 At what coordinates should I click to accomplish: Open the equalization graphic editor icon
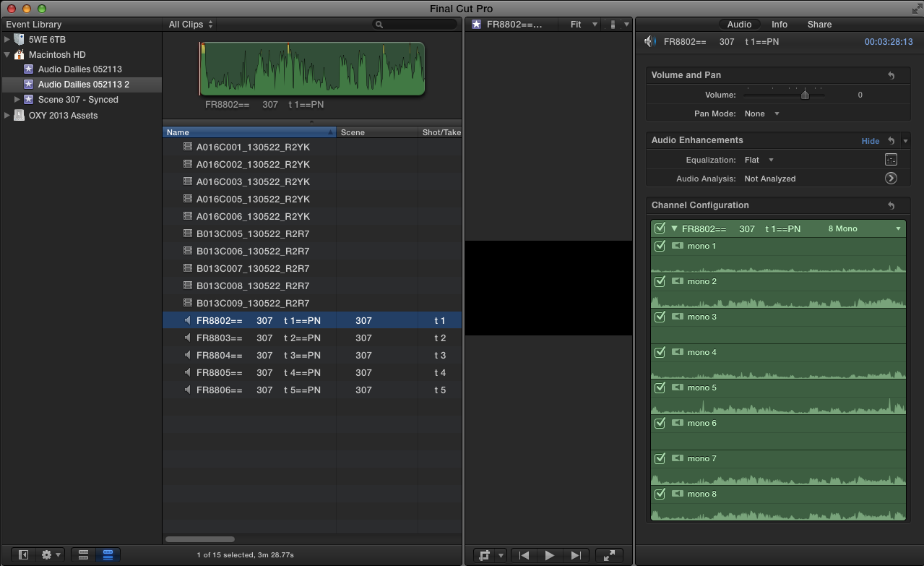point(891,160)
